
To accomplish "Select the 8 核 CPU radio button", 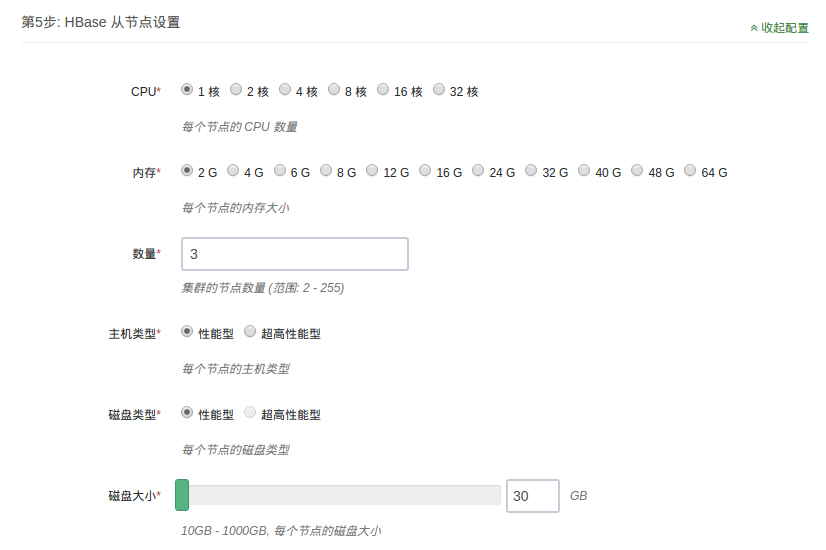I will click(334, 90).
